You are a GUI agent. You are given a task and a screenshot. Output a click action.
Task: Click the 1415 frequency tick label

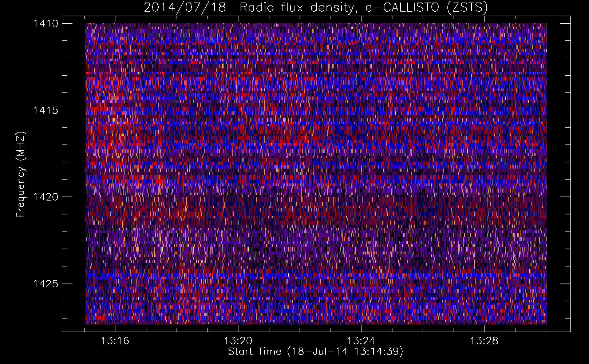coord(46,110)
